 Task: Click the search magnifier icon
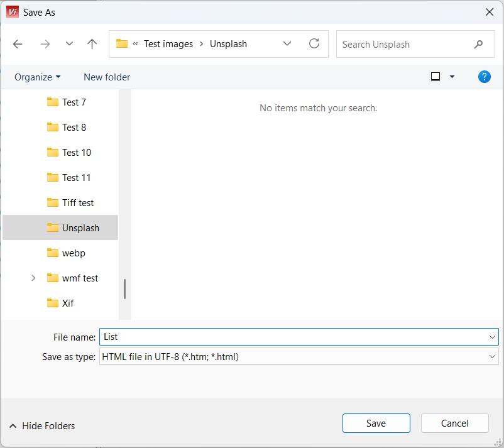pyautogui.click(x=479, y=45)
